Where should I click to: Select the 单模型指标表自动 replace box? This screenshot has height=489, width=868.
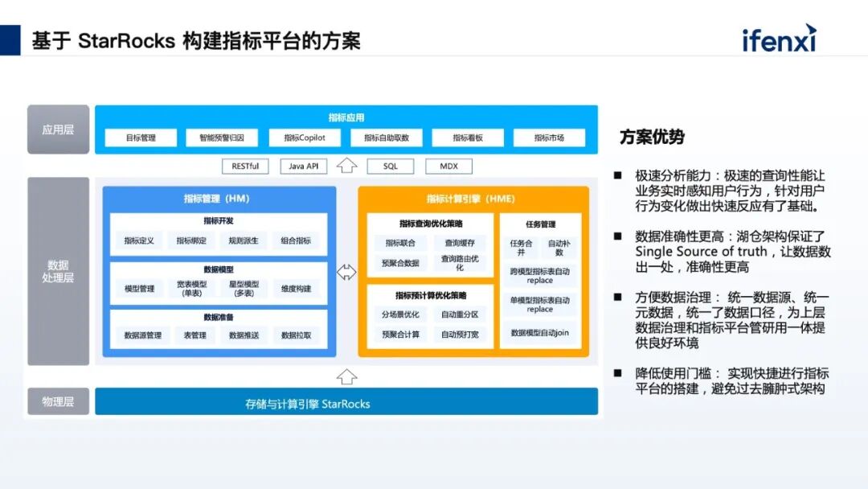[540, 305]
